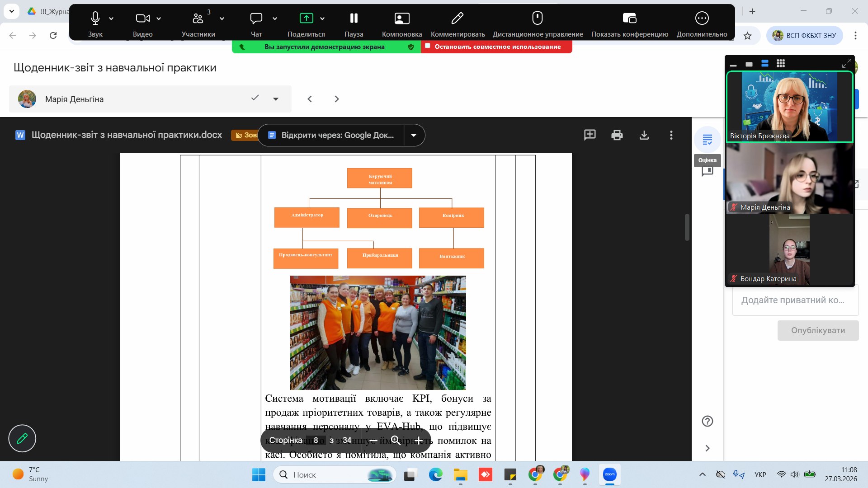Open More (Дополнительно) Zoom menu
Image resolution: width=868 pixels, height=488 pixels.
point(702,19)
